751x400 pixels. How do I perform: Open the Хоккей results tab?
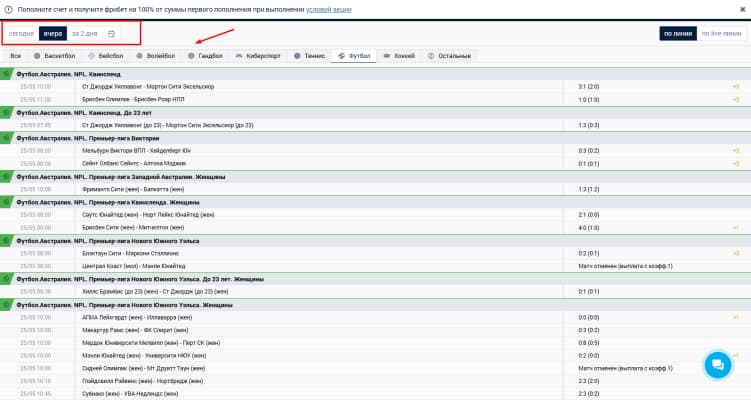coord(399,56)
